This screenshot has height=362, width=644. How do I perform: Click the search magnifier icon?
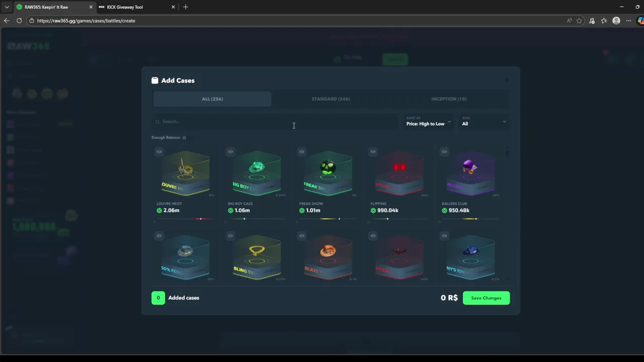click(x=157, y=122)
